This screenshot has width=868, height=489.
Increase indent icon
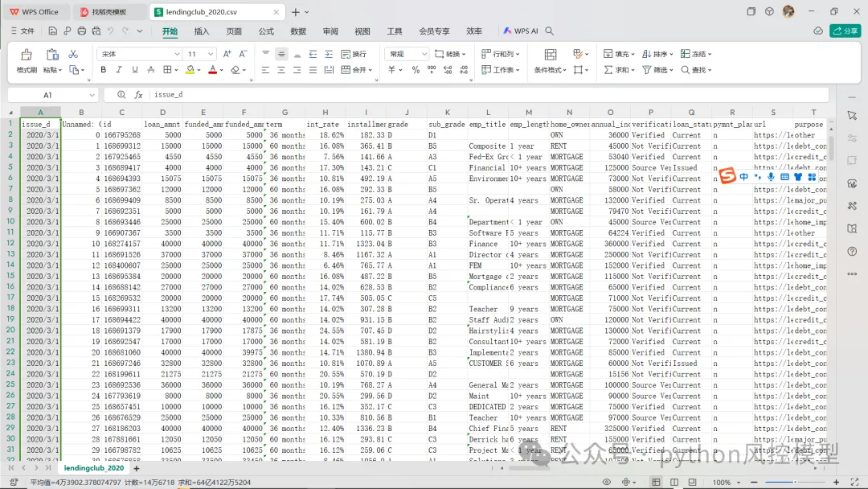click(329, 54)
